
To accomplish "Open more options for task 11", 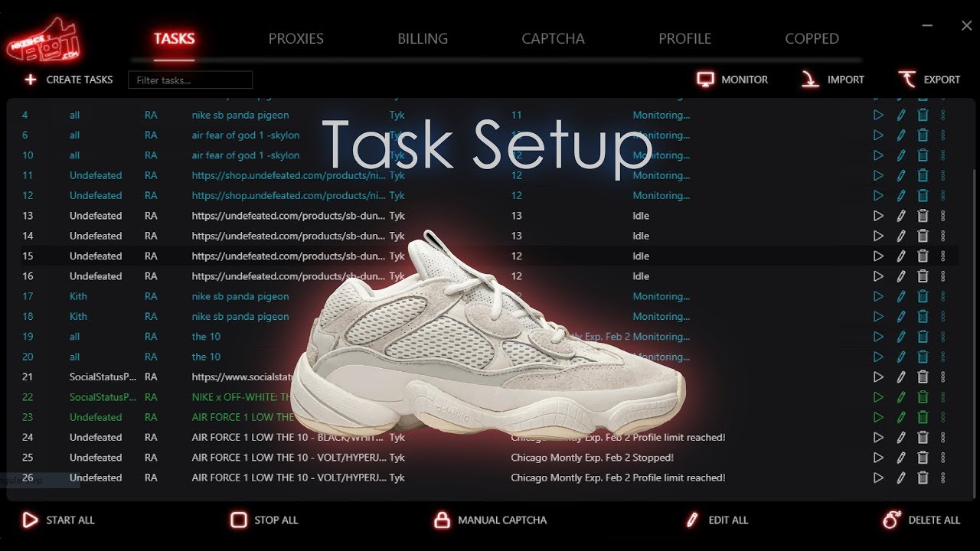I will (943, 175).
